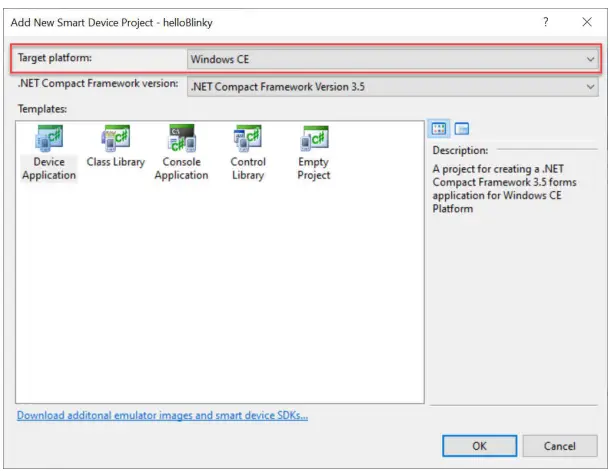Viewport: 611px width, 471px height.
Task: Select the Empty Project template icon
Action: pyautogui.click(x=314, y=138)
